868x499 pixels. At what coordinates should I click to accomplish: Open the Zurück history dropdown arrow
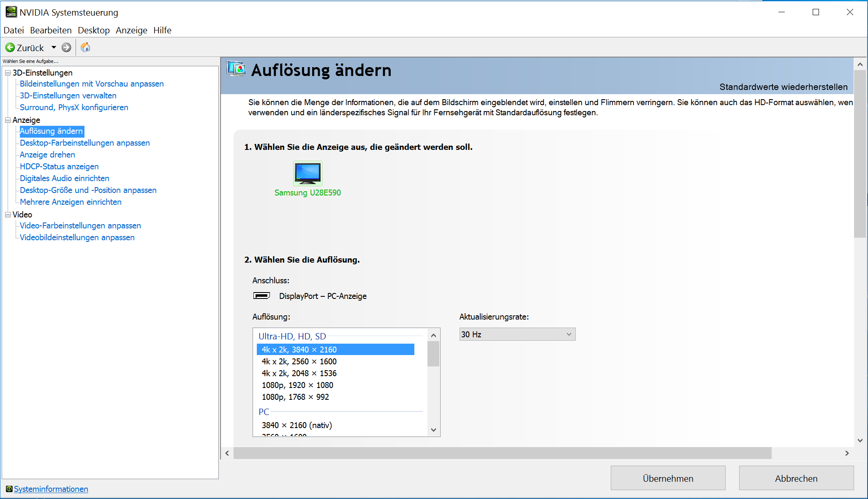click(54, 47)
